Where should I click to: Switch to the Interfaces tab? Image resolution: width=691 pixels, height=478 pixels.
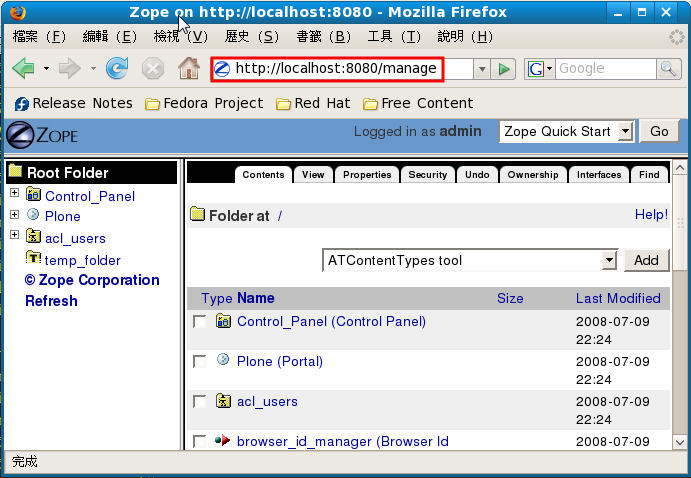coord(599,174)
